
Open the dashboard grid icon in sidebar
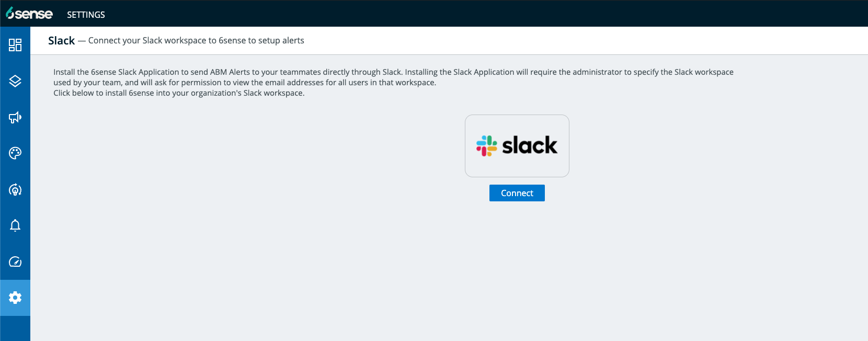[15, 45]
